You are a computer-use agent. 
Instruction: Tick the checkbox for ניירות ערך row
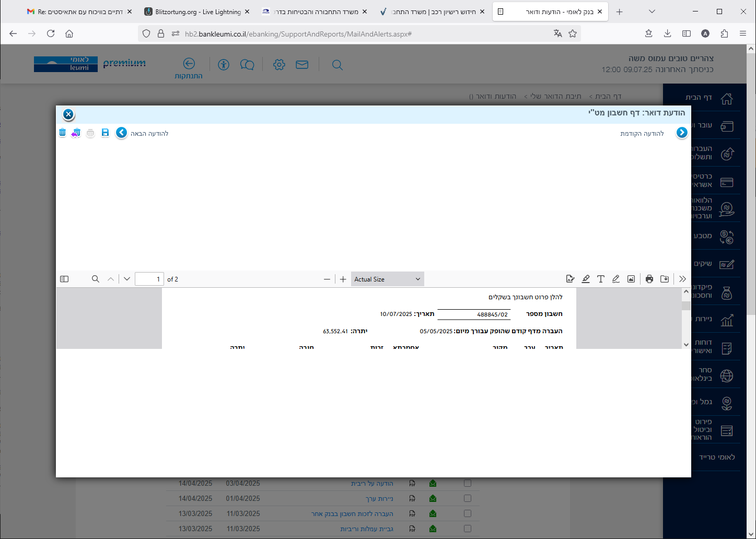point(468,498)
